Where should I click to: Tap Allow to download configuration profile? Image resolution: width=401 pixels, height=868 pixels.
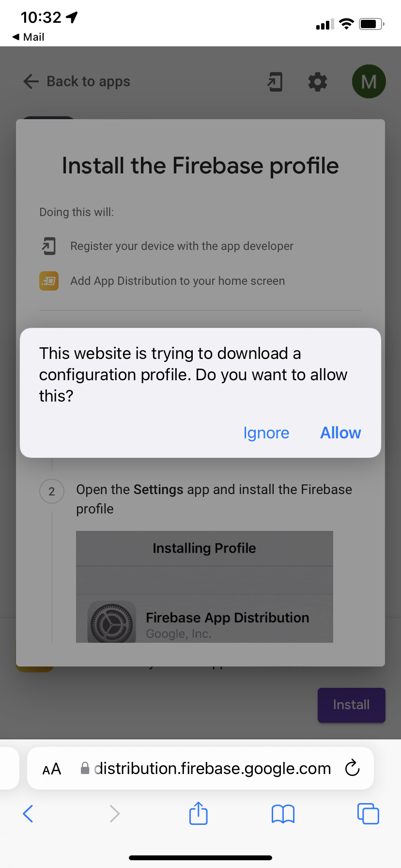340,433
